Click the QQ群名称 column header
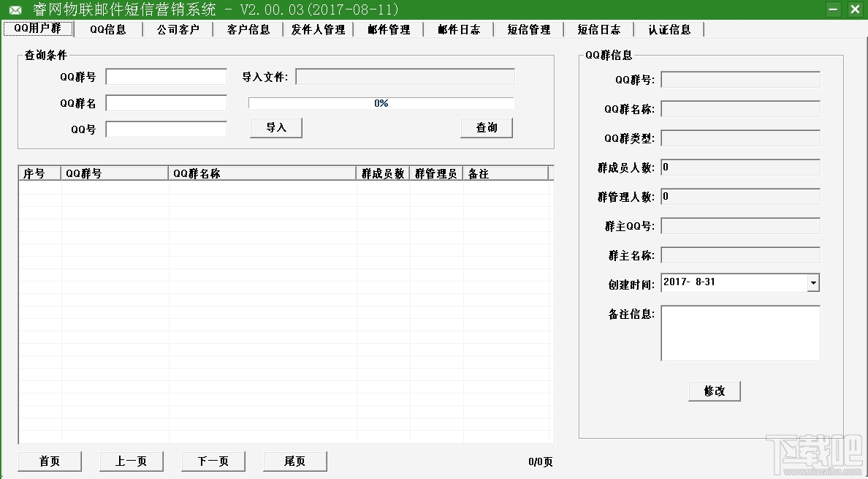868x479 pixels. (x=262, y=173)
